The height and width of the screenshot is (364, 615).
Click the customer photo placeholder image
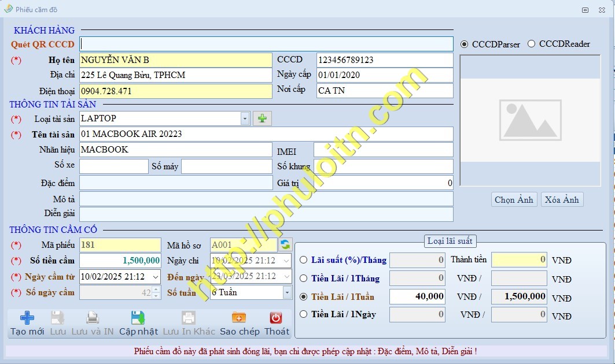tap(530, 120)
